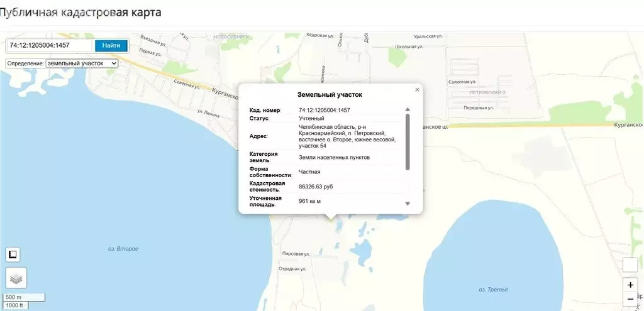Click the zoom out minus button
This screenshot has height=311, width=644.
(x=630, y=299)
